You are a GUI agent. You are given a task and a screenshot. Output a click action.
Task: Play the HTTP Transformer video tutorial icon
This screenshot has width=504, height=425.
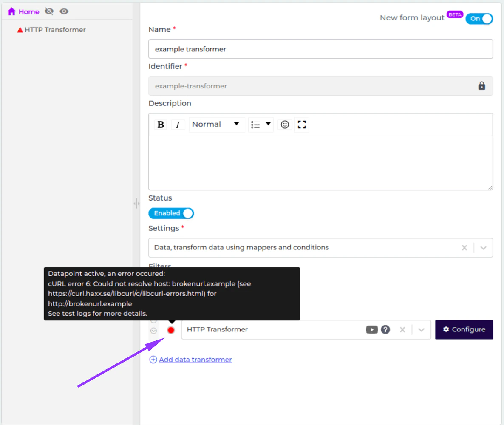click(x=371, y=329)
